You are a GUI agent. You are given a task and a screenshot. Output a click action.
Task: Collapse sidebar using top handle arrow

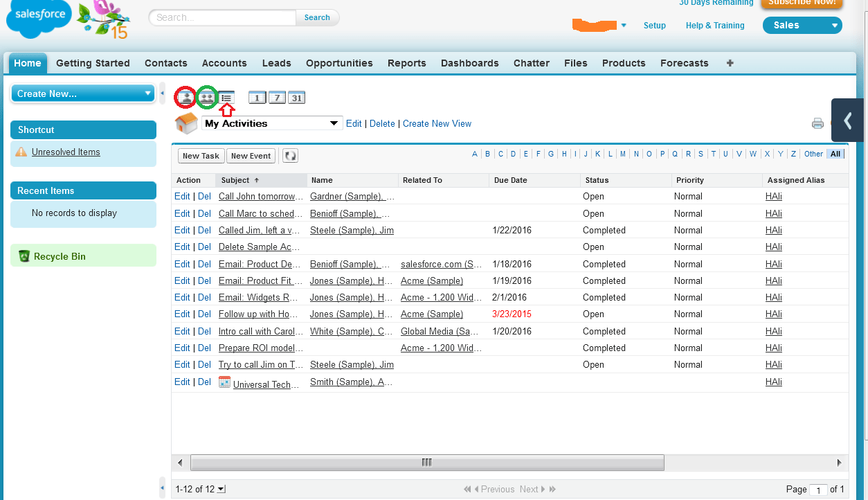point(162,93)
